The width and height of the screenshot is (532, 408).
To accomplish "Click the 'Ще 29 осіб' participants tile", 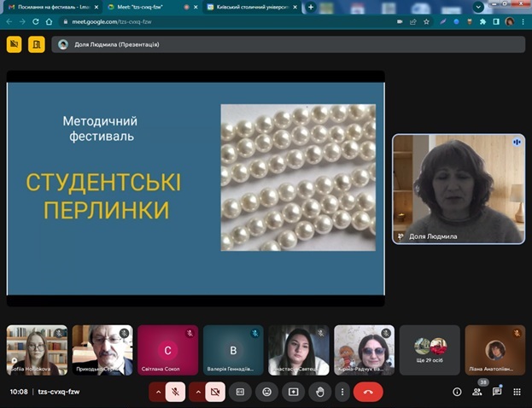I will click(x=430, y=350).
